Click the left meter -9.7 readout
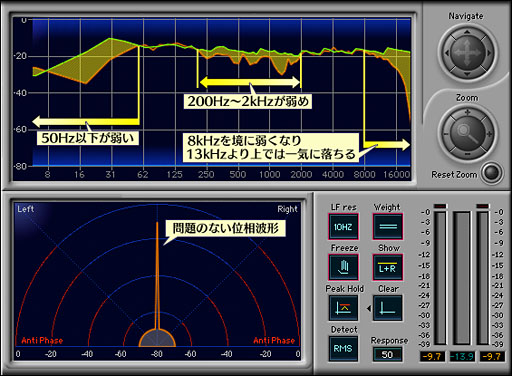Screen dimensions: 512x376 [432, 356]
